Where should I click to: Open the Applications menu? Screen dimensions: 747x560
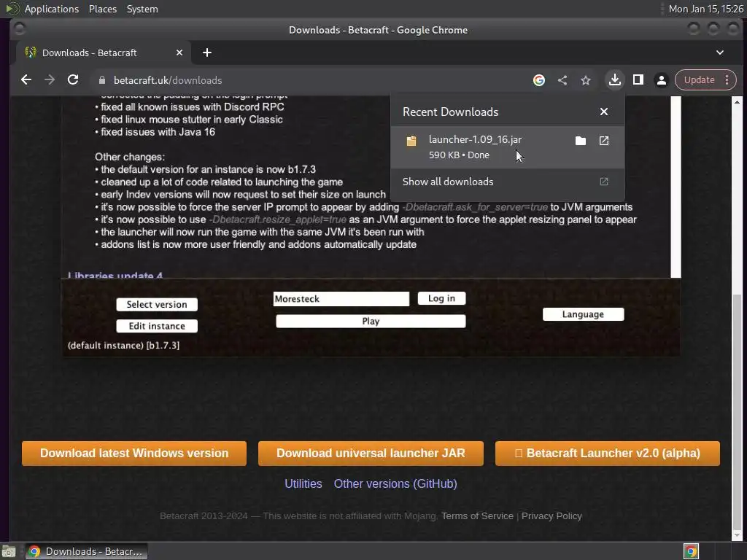(x=52, y=9)
